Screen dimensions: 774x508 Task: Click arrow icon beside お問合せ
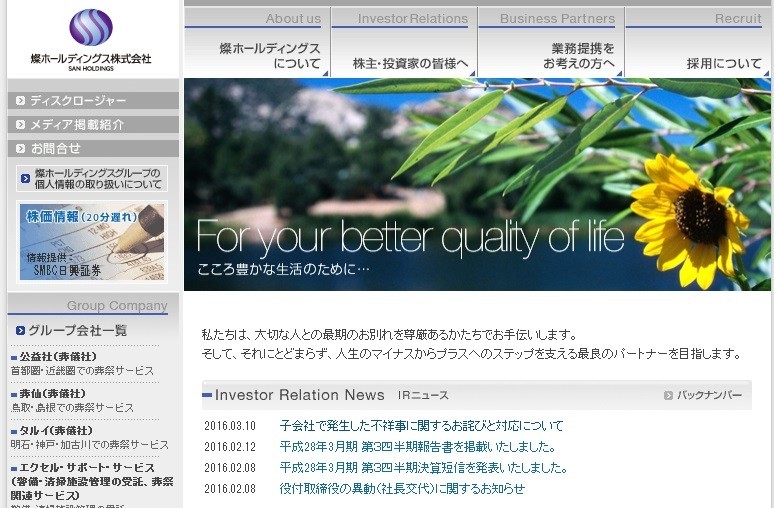20,148
